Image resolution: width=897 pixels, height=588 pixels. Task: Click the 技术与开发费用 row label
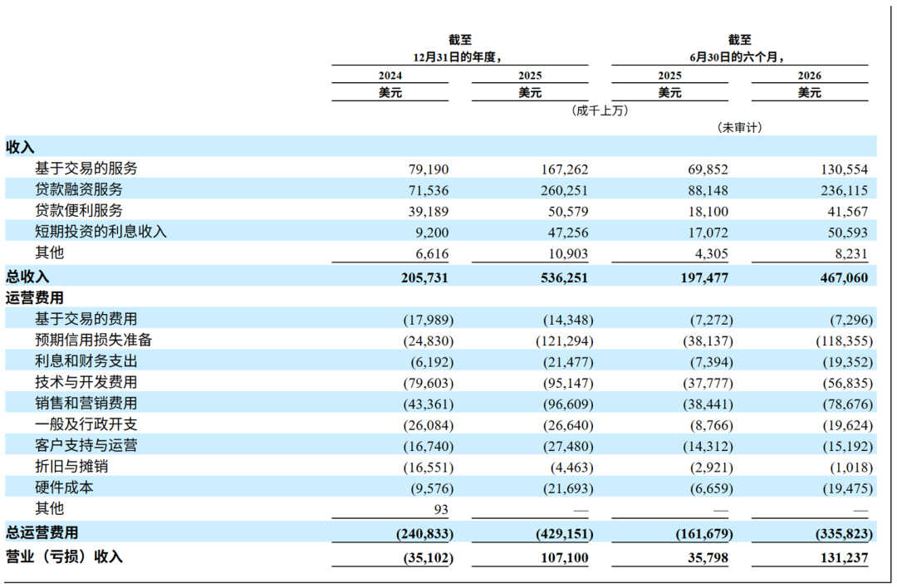click(86, 382)
